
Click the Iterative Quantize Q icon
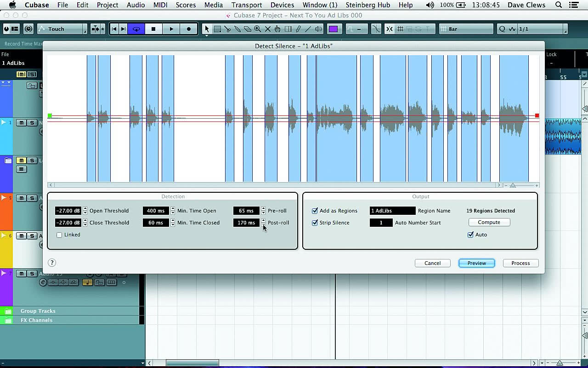click(x=502, y=29)
